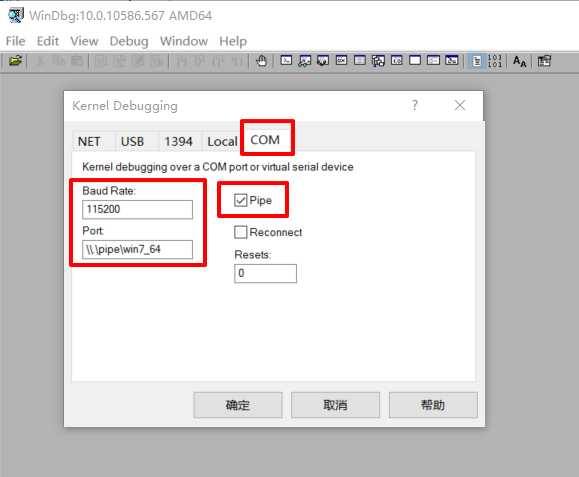Click the 帮助 help button
The width and height of the screenshot is (579, 477).
(x=433, y=405)
